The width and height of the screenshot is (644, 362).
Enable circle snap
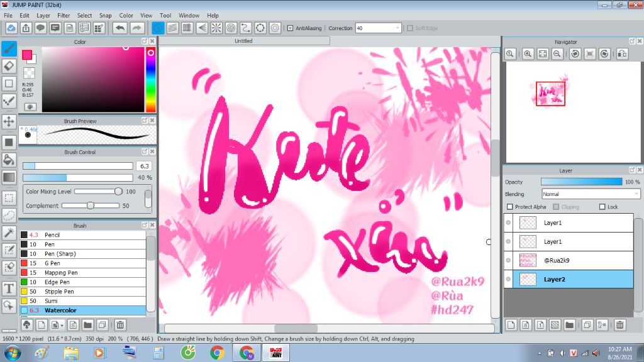click(231, 28)
